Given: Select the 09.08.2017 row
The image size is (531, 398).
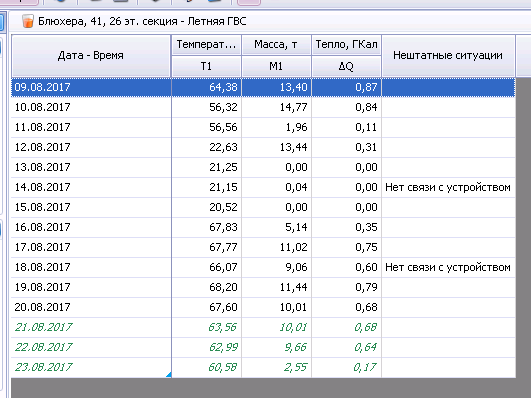Looking at the screenshot, I should [x=263, y=87].
